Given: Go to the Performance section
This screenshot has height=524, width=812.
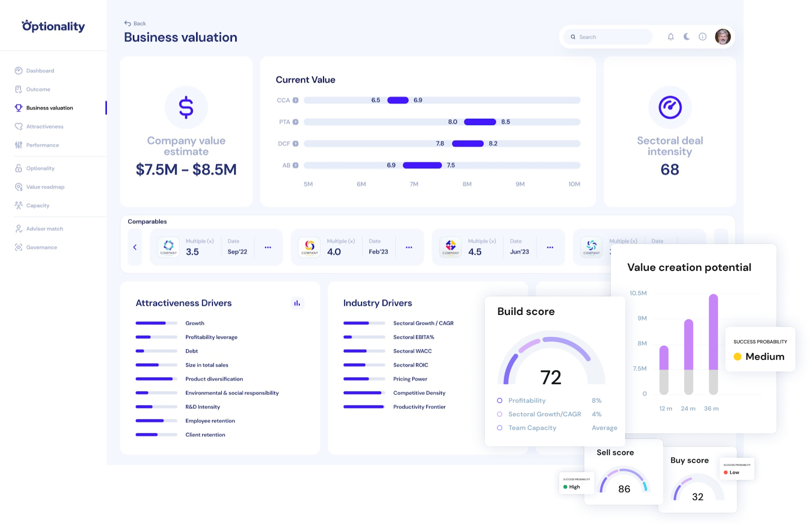Looking at the screenshot, I should [x=42, y=145].
